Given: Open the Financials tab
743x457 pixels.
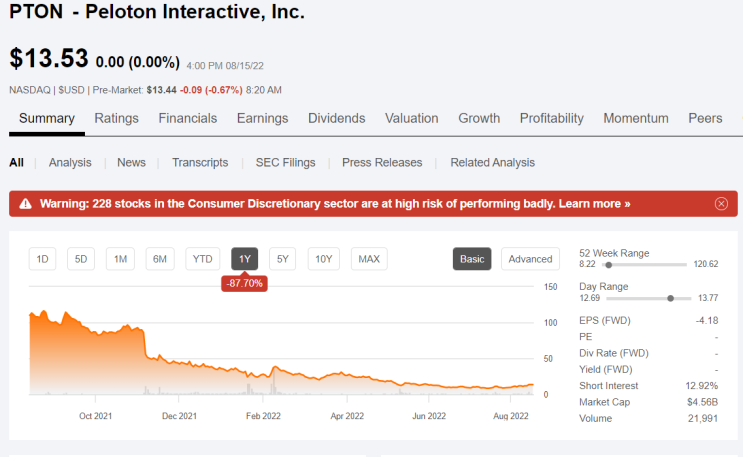Looking at the screenshot, I should click(188, 118).
